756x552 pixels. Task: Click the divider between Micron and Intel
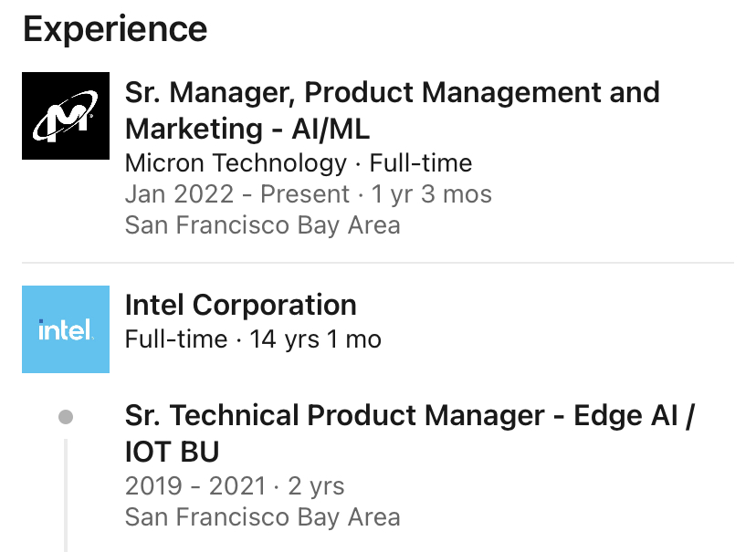pyautogui.click(x=378, y=263)
